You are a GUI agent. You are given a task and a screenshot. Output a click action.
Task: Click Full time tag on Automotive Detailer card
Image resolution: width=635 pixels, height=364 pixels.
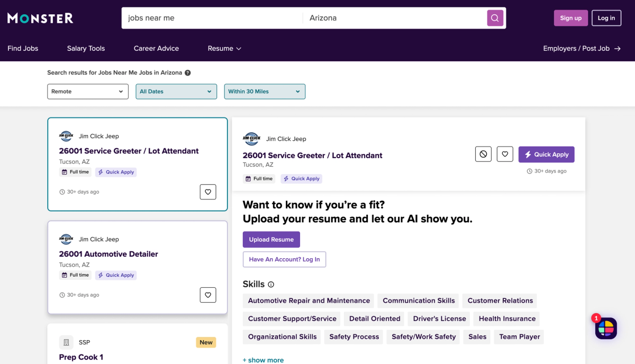(76, 276)
